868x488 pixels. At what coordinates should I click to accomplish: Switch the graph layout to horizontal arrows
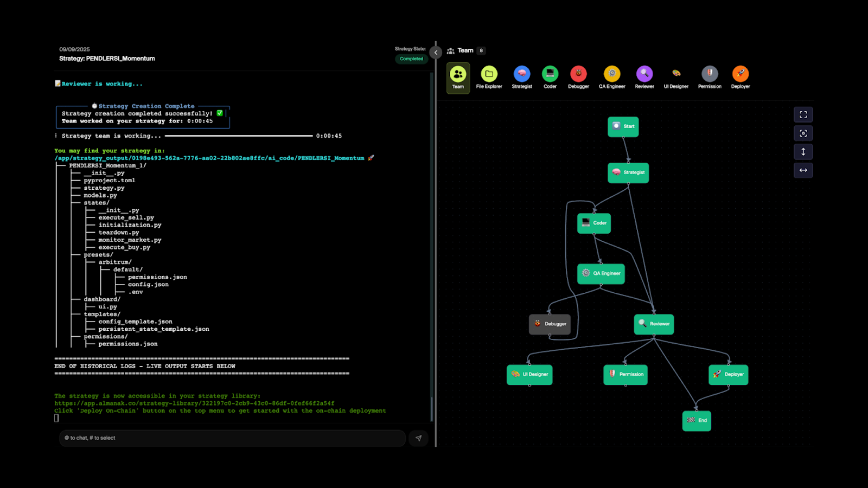(803, 170)
